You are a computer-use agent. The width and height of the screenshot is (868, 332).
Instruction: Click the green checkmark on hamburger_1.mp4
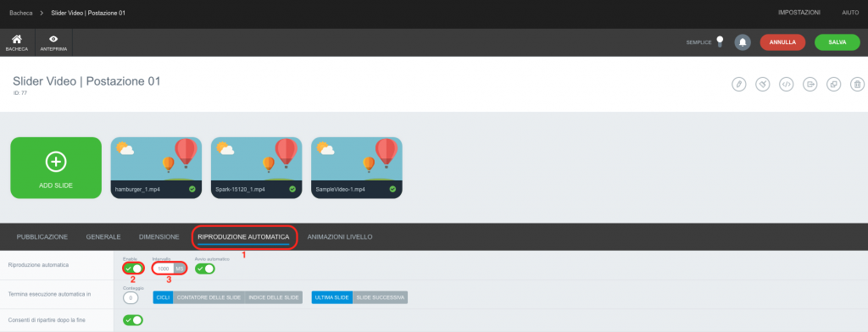[192, 189]
